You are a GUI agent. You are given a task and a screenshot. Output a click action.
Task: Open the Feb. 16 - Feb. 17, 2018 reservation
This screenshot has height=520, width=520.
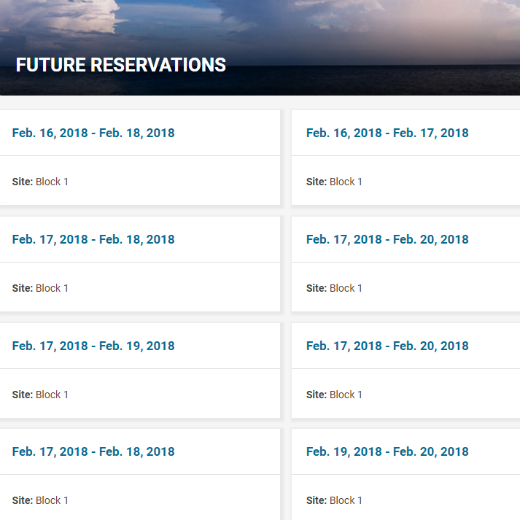[387, 133]
